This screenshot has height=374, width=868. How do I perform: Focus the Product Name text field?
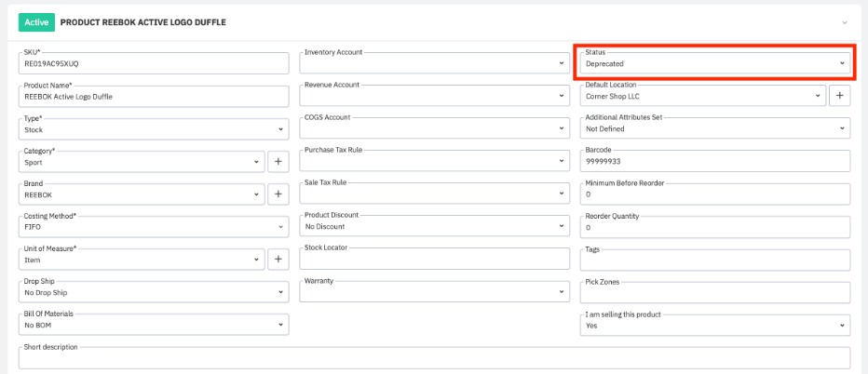[x=154, y=96]
